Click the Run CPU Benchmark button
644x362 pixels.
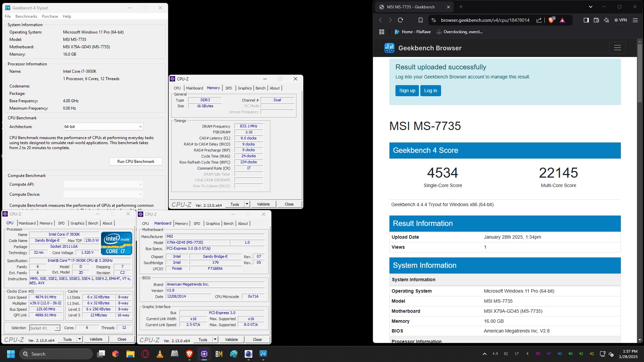coord(136,162)
